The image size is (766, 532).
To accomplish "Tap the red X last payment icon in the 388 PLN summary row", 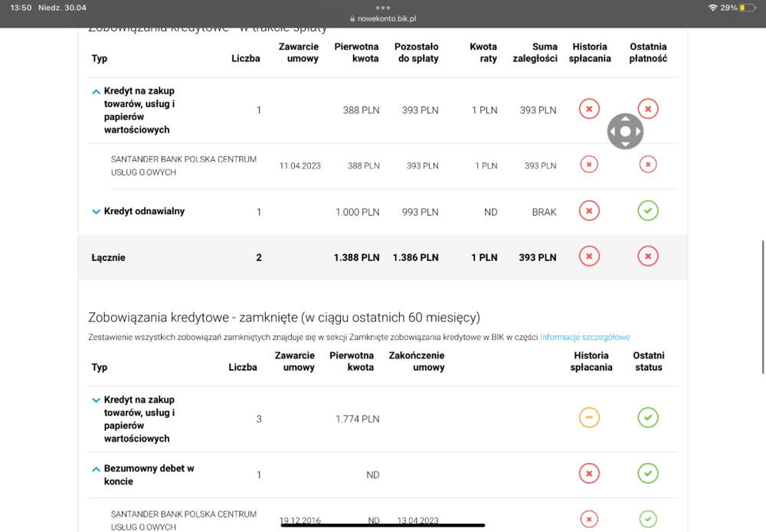I will pyautogui.click(x=648, y=109).
